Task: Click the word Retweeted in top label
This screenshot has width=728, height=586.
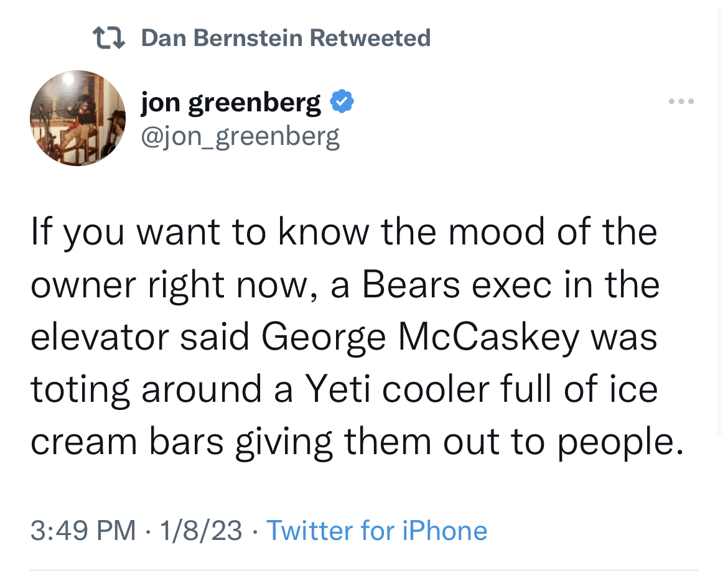Action: click(x=370, y=38)
